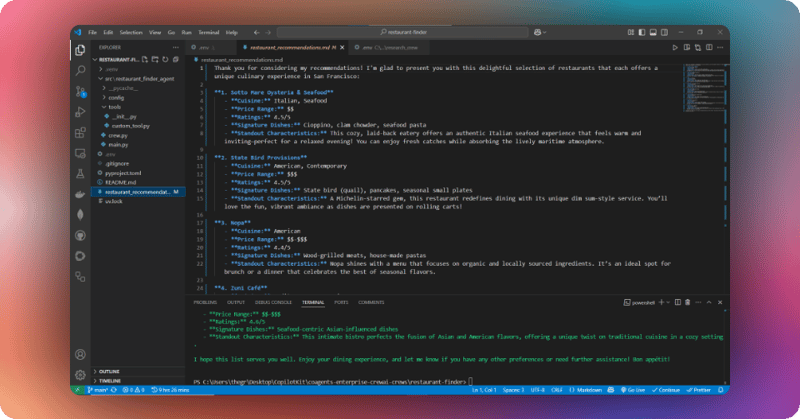Open the Manage gear icon
The image size is (800, 419).
point(80,375)
